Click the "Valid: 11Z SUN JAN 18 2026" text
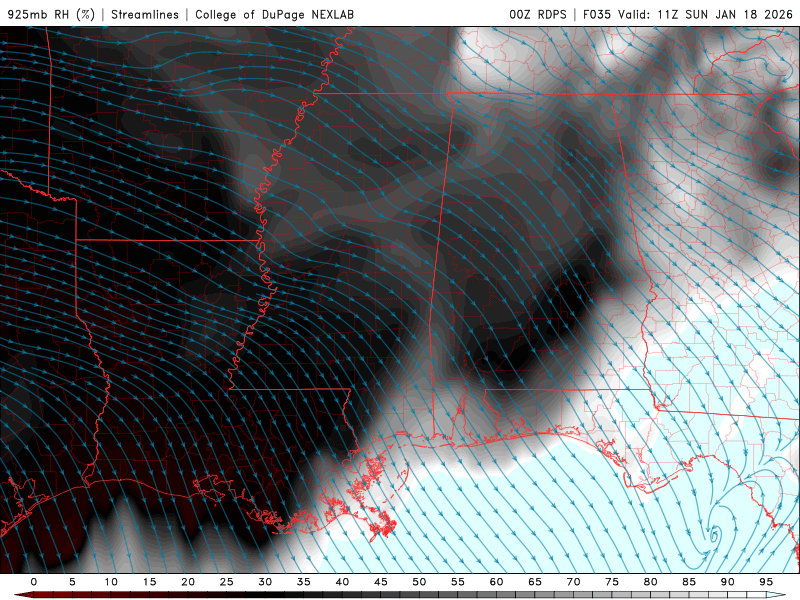 pos(706,14)
